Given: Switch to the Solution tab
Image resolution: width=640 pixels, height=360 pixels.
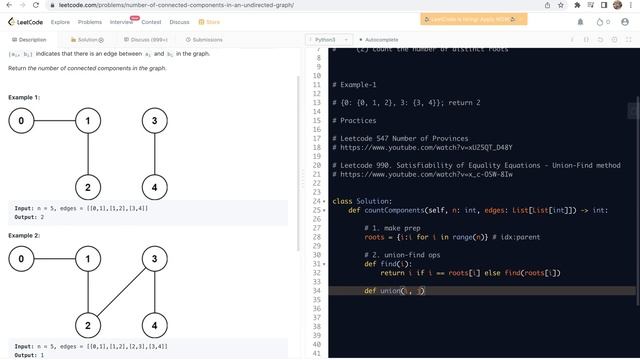Looking at the screenshot, I should tap(87, 40).
